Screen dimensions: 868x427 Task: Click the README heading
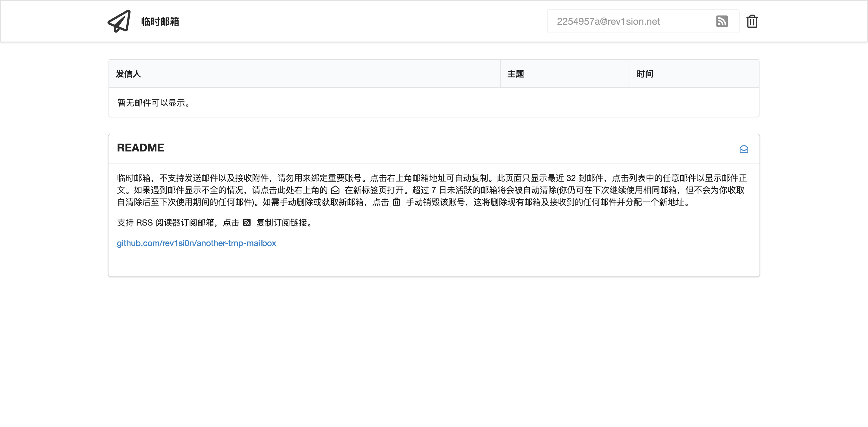[140, 148]
